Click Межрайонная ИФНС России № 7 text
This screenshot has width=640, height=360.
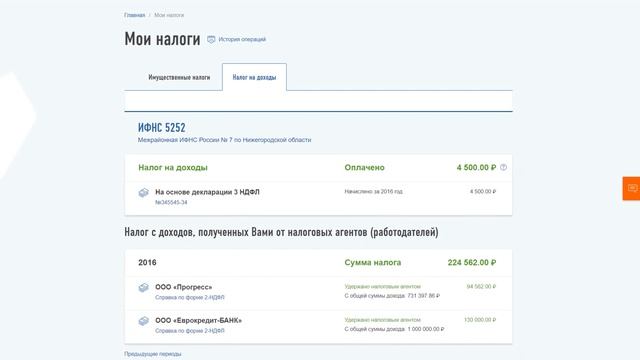click(224, 140)
